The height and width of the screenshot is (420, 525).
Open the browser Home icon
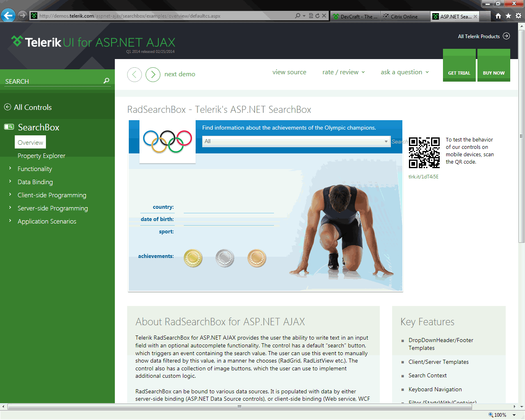pyautogui.click(x=498, y=16)
